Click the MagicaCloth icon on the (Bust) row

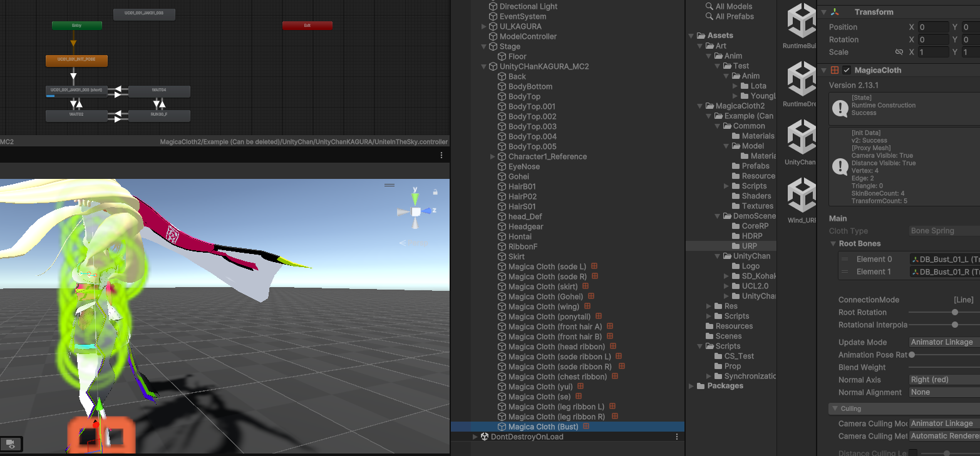(586, 426)
